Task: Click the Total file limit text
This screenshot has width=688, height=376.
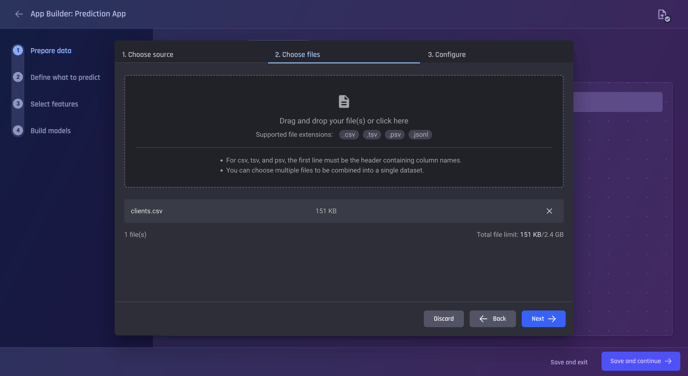Action: click(520, 235)
